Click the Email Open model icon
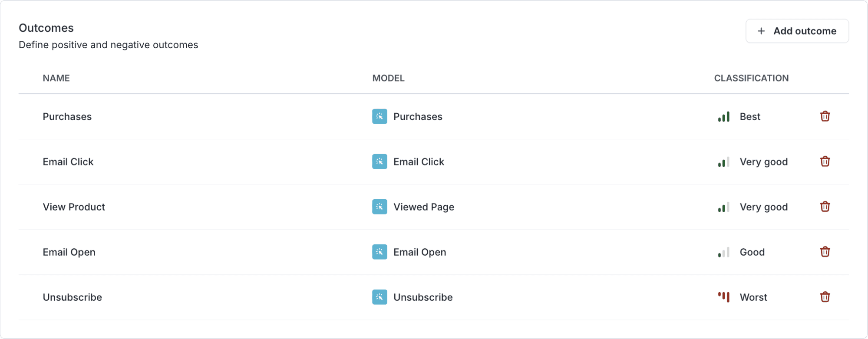Screen dimensions: 868x339 tap(380, 252)
